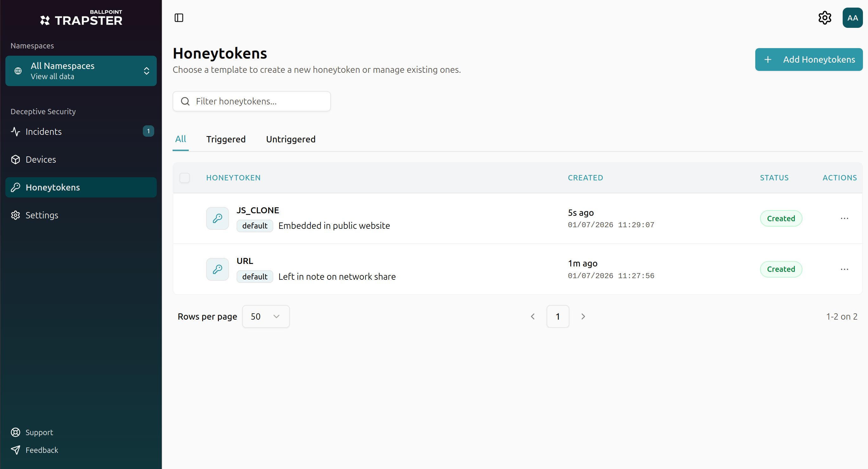Click default tag on URL row
Image resolution: width=868 pixels, height=469 pixels.
pos(255,277)
